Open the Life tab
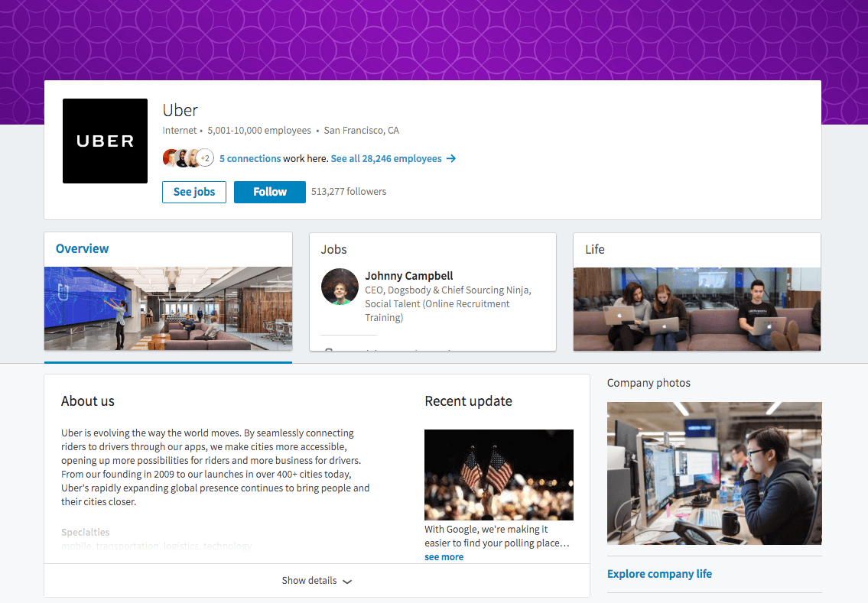This screenshot has height=603, width=868. [595, 249]
